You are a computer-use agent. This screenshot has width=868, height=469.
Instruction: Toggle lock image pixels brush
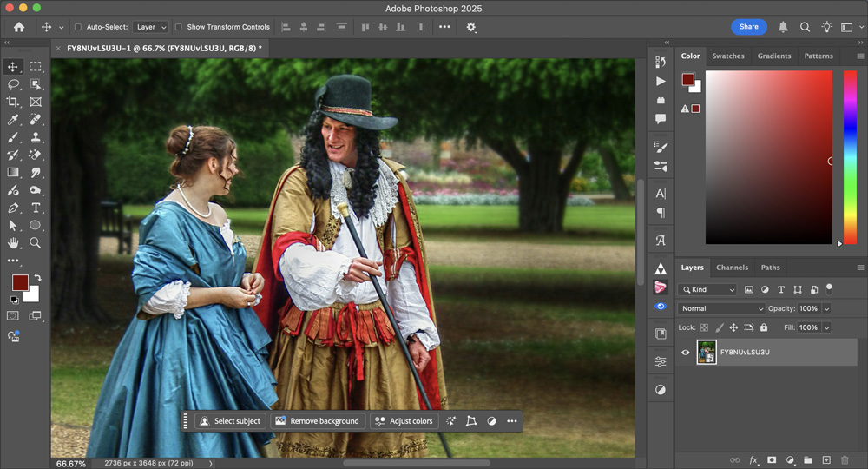point(719,327)
